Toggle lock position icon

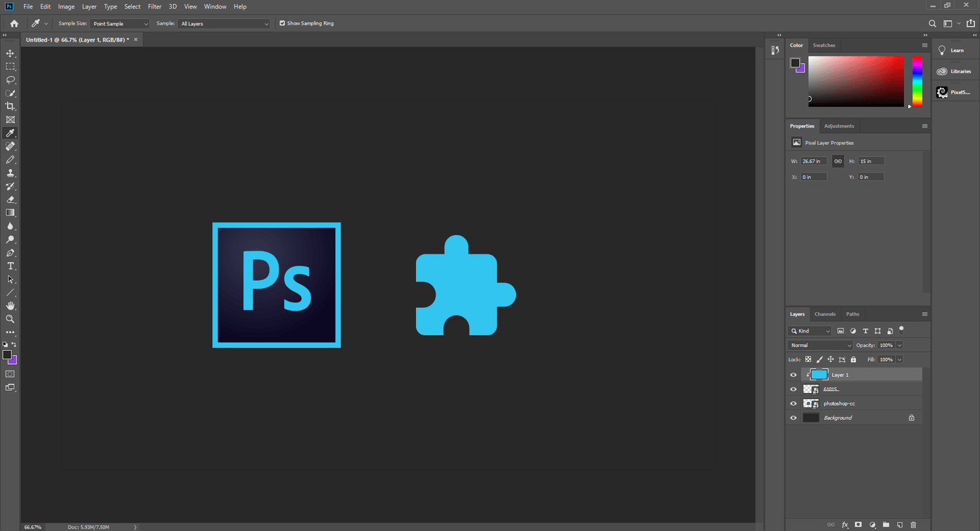[x=831, y=359]
